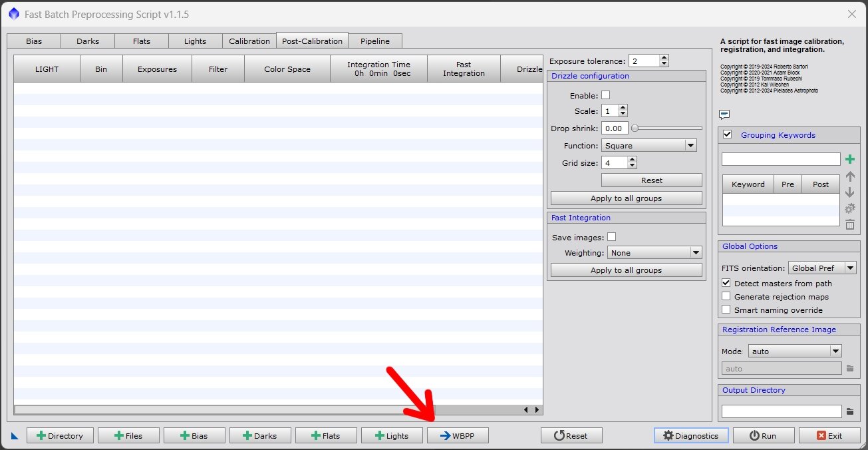Screen dimensions: 868x450
Task: Click the bottom Reset button
Action: click(571, 435)
